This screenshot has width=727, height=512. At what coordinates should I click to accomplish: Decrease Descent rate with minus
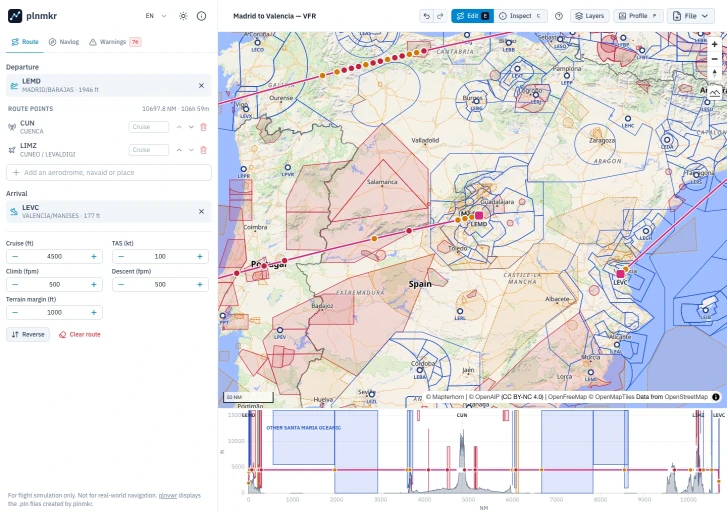121,284
